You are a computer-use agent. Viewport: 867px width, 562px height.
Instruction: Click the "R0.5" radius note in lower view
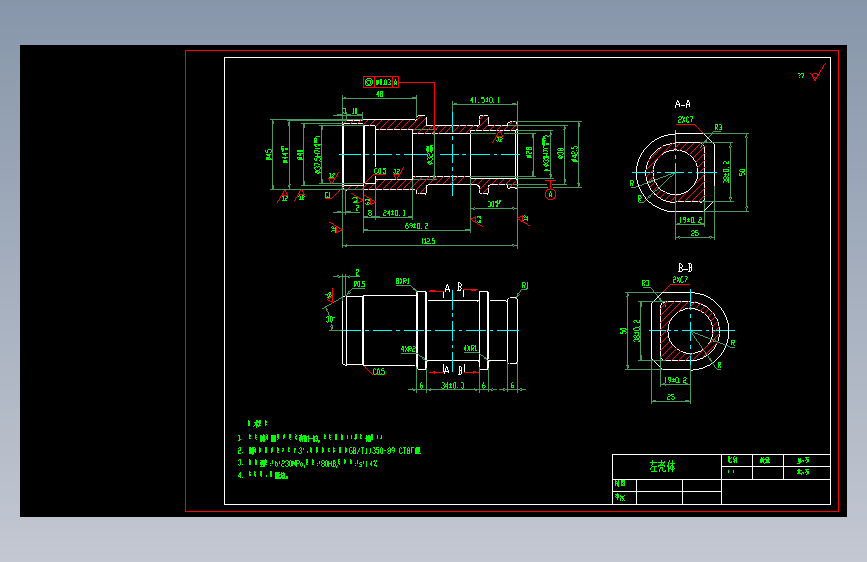point(359,284)
